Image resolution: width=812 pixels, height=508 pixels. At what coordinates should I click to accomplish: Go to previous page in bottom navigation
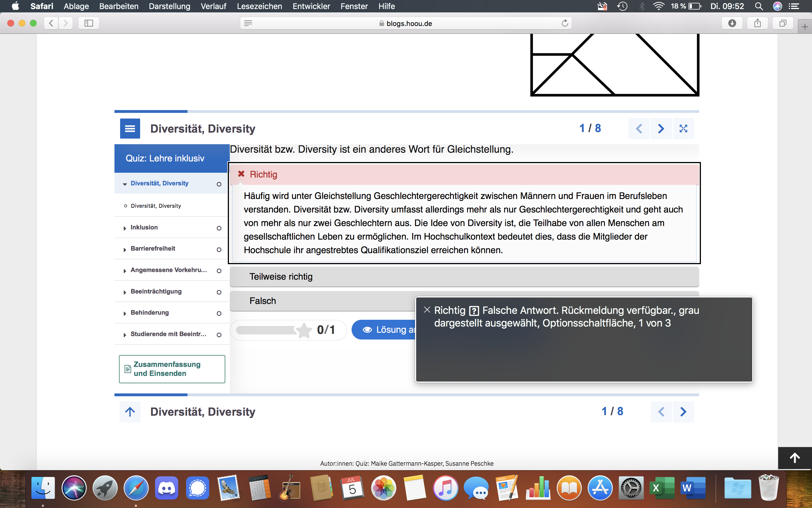pyautogui.click(x=661, y=411)
